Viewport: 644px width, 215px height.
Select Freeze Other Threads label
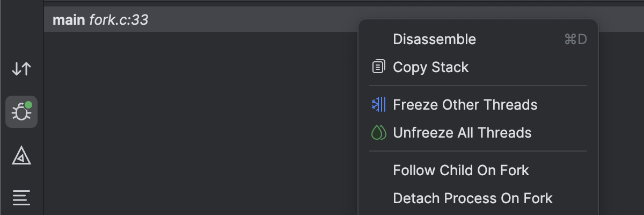[x=465, y=105]
